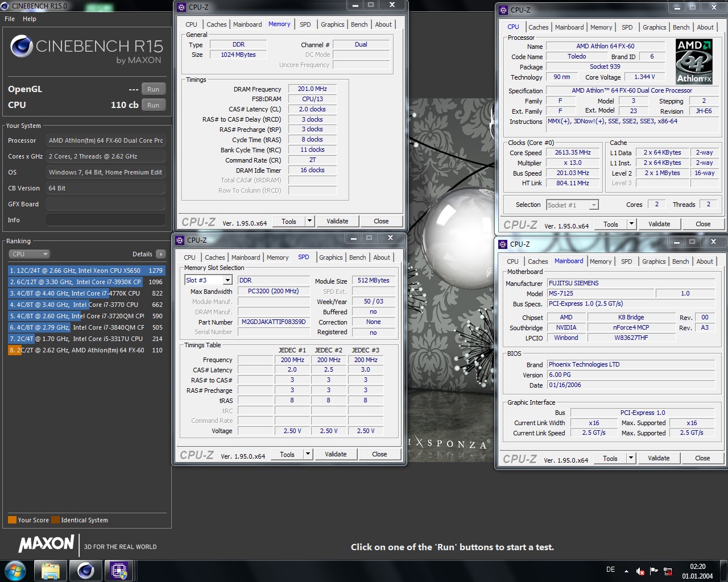The image size is (728, 582).
Task: Select the CPU-Z taskbar icon
Action: 119,571
